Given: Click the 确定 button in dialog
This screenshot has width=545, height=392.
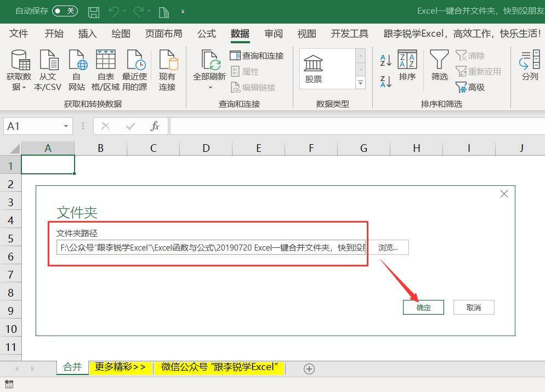Looking at the screenshot, I should [423, 308].
